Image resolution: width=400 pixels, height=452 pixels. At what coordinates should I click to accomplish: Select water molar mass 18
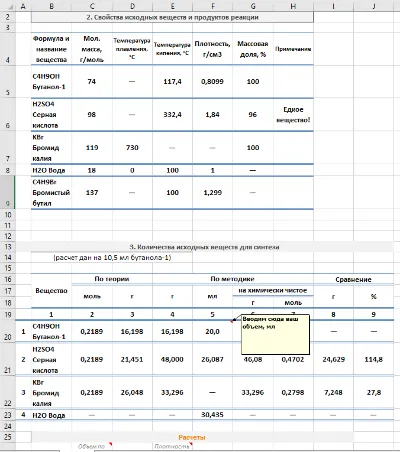[92, 170]
